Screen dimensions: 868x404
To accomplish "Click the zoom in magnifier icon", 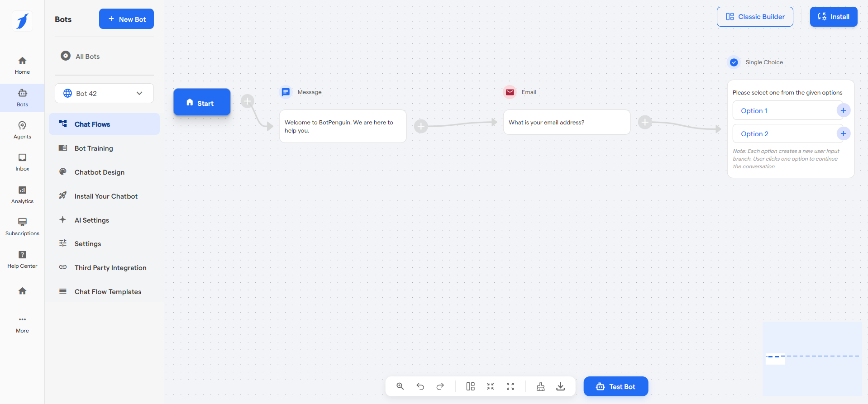I will 400,386.
